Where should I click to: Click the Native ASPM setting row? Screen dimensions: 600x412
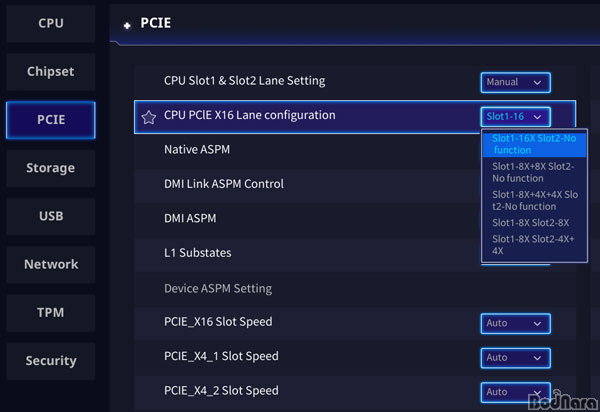(x=300, y=150)
